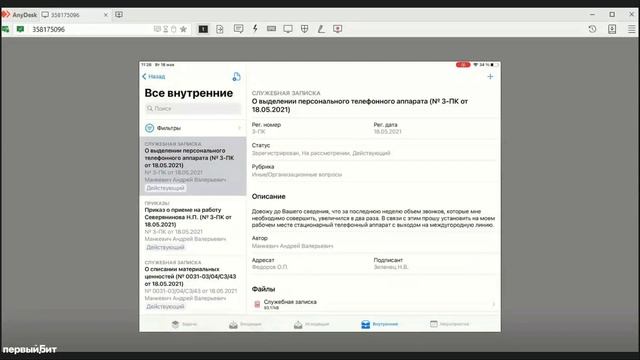This screenshot has height=360, width=640.
Task: Open AnyDesk downloads icon
Action: pyautogui.click(x=612, y=29)
